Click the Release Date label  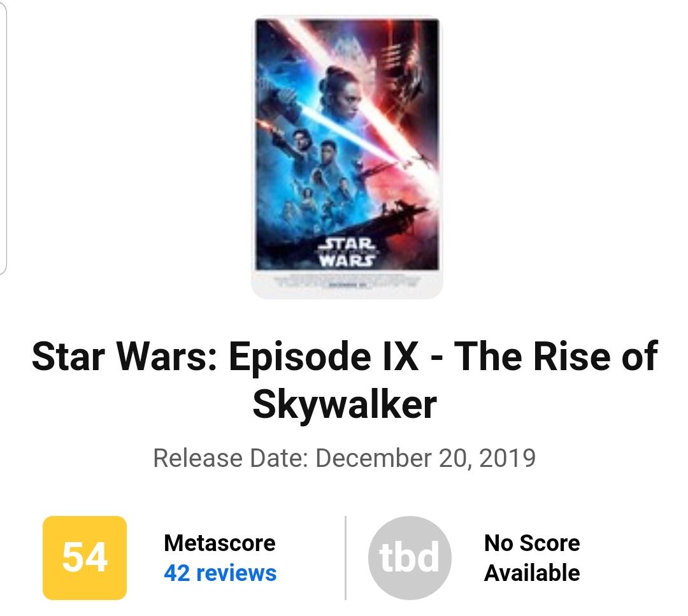click(x=230, y=458)
